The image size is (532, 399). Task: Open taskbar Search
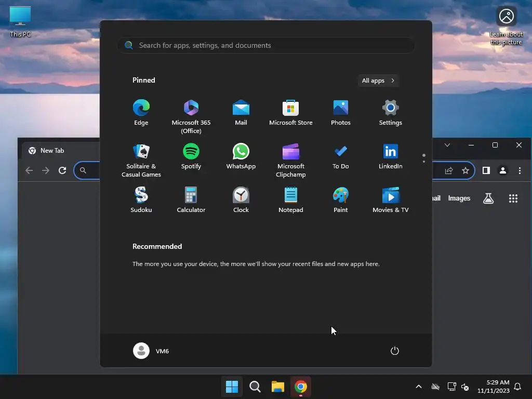coord(255,387)
